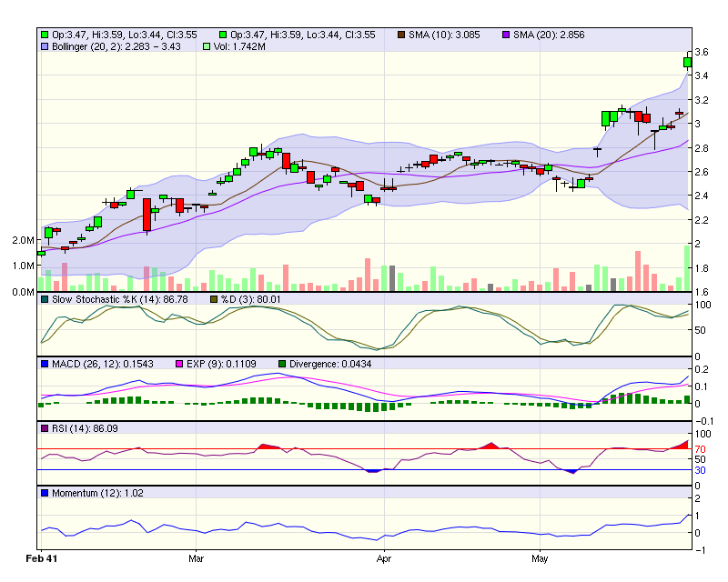This screenshot has width=728, height=582.
Task: Click the brown SMA (10) legend swatch
Action: tap(401, 35)
